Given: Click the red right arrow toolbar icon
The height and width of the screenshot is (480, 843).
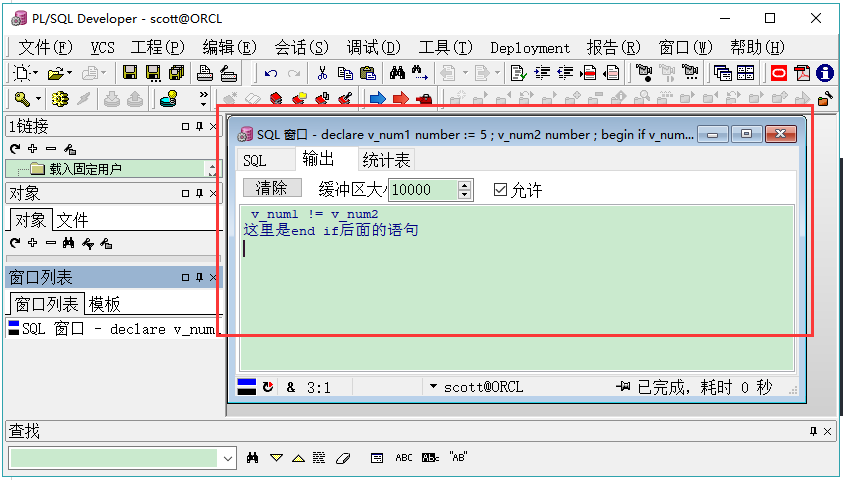Looking at the screenshot, I should pyautogui.click(x=401, y=98).
